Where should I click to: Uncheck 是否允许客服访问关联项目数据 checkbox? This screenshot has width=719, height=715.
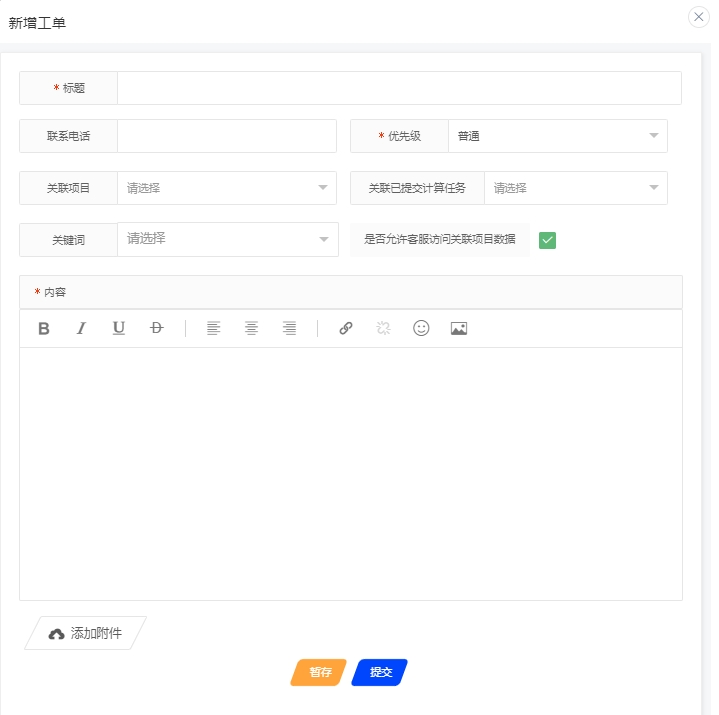pos(547,240)
